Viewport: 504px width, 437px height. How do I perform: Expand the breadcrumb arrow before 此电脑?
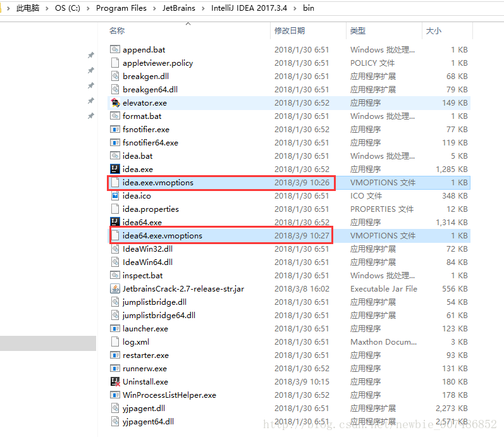(9, 8)
